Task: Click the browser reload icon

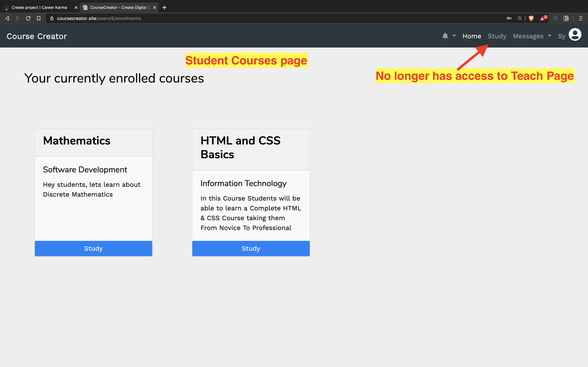Action: click(x=28, y=19)
